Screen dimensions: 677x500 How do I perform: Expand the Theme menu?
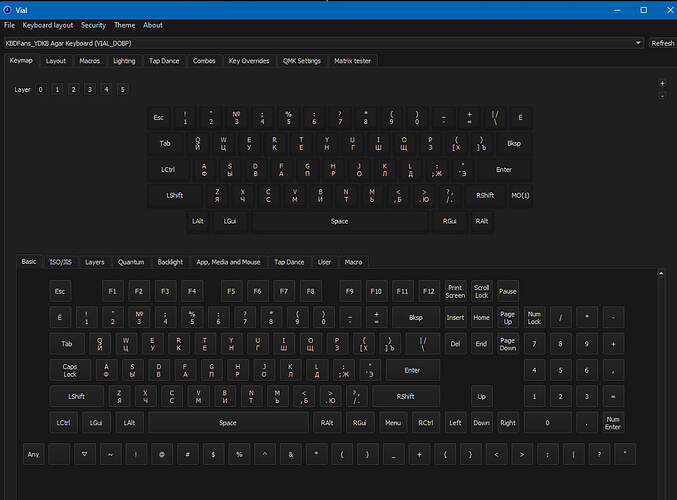(124, 25)
